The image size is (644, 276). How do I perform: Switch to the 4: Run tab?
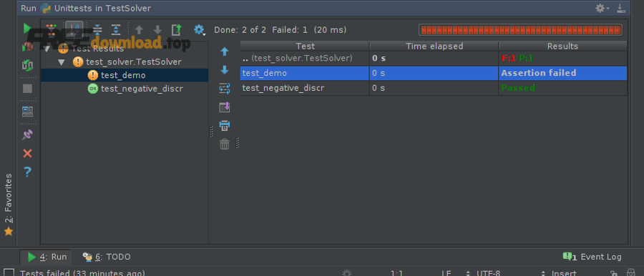(46, 257)
